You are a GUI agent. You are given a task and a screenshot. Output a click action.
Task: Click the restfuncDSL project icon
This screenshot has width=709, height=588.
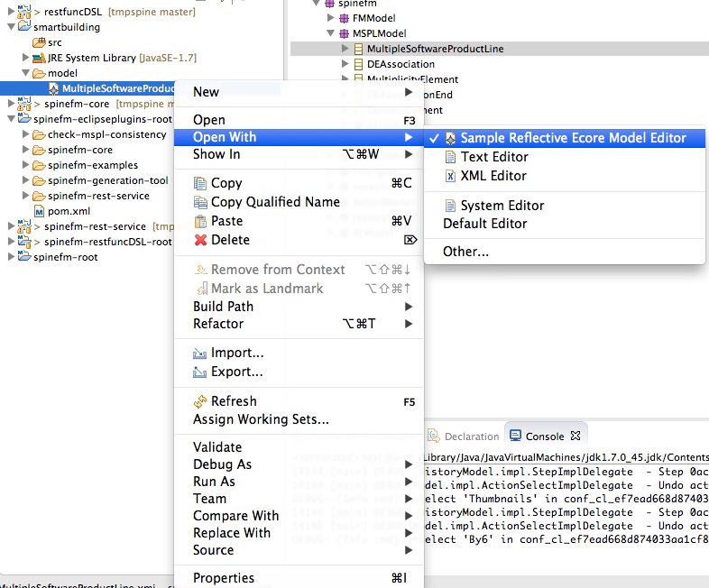(x=24, y=11)
